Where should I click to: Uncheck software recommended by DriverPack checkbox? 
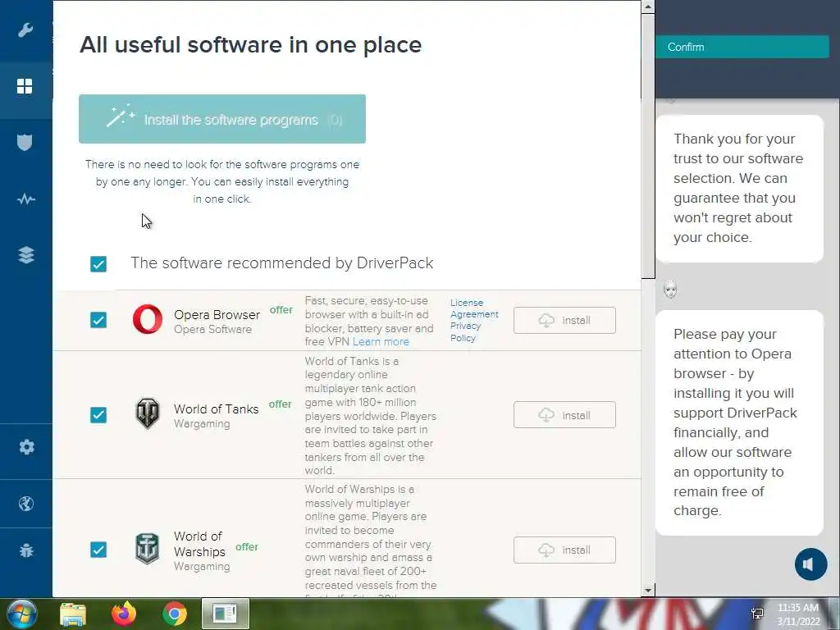point(98,263)
